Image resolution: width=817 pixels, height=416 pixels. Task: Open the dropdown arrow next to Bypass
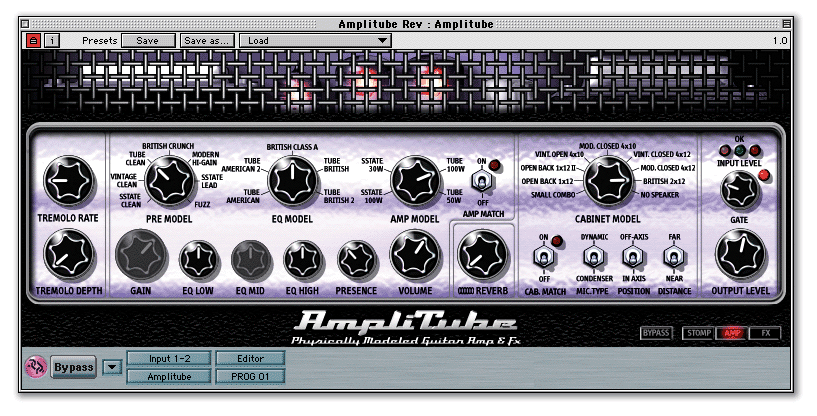click(x=112, y=368)
